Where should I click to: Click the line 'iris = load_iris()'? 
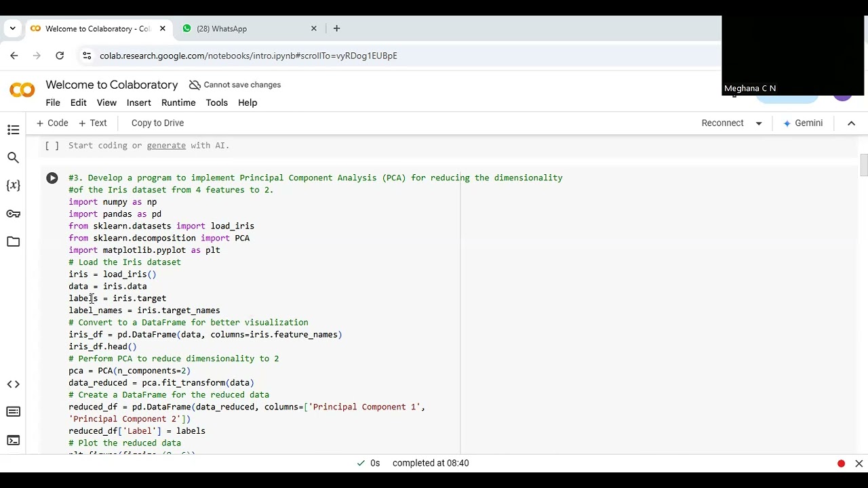pos(113,274)
